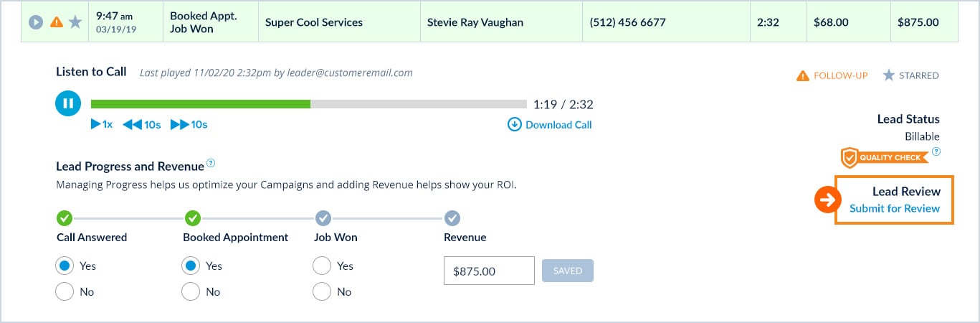Rewind the call by 10 seconds
Viewport: 980px width, 323px height.
point(141,125)
